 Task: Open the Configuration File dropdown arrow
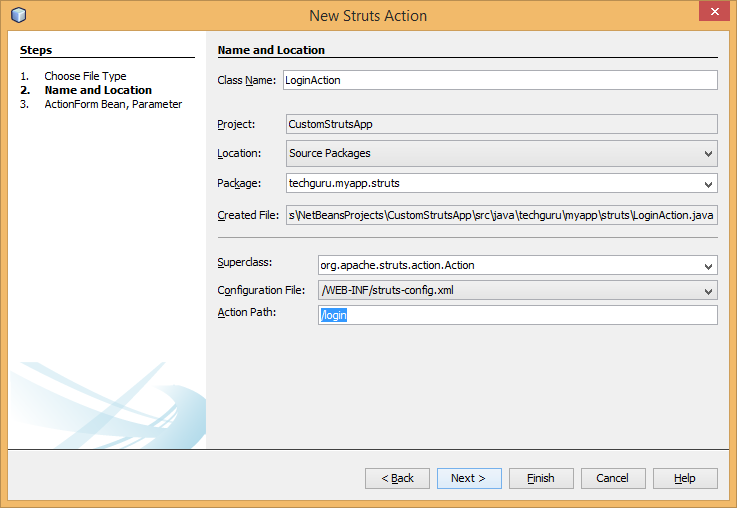(x=708, y=291)
